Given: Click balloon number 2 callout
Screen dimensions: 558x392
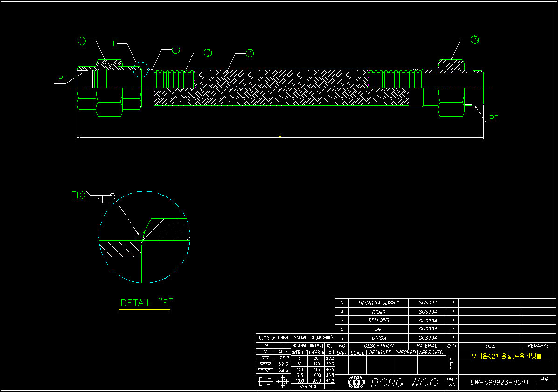Looking at the screenshot, I should point(176,50).
